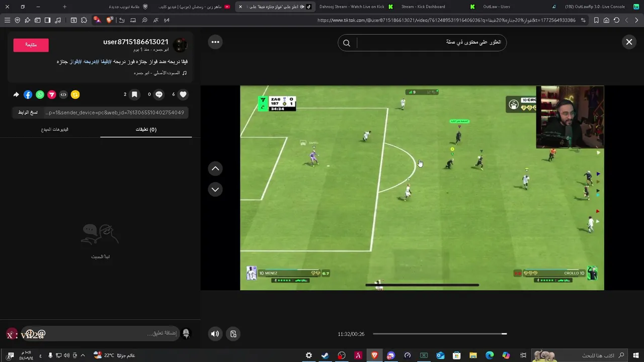644x362 pixels.
Task: Seek in the video progress bar
Action: (440, 334)
